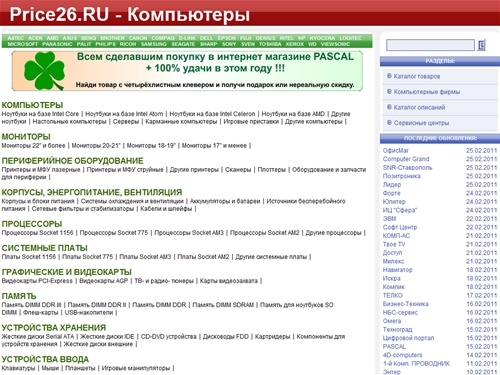Open the ПАМЯТЬ category heading
Viewport: 500px width, 375px height.
click(x=19, y=296)
